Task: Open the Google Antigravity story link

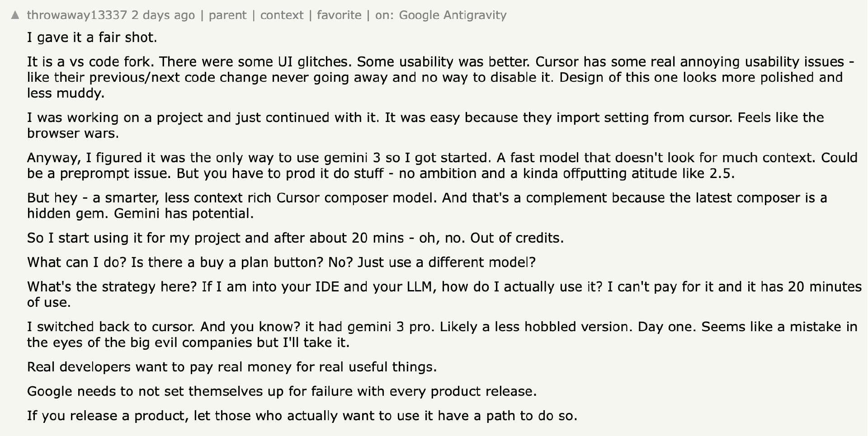Action: pos(453,15)
